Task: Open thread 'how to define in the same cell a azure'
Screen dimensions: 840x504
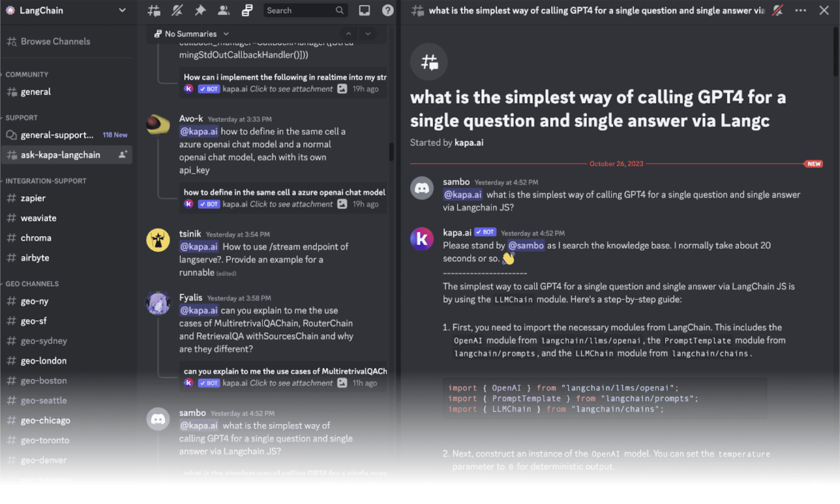Action: click(283, 198)
